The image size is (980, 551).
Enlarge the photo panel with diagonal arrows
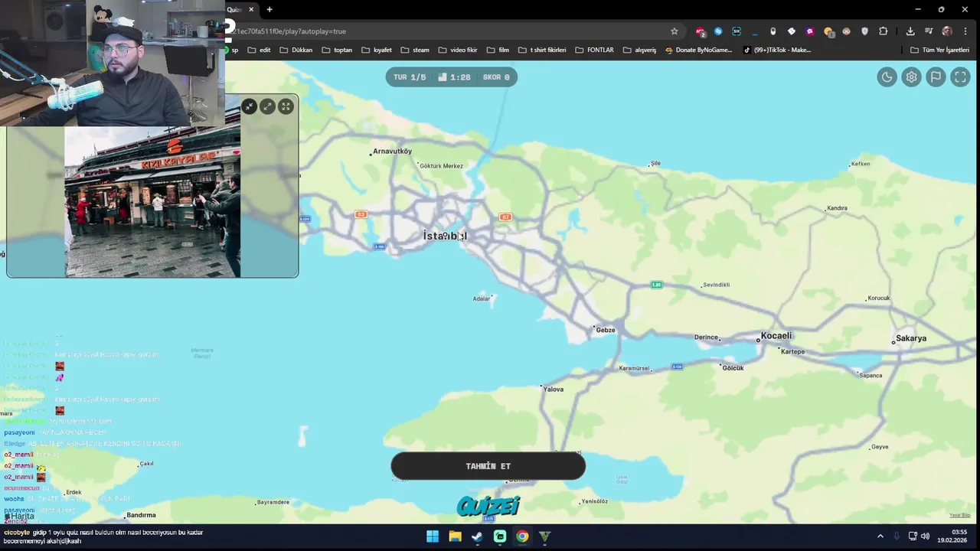pyautogui.click(x=267, y=106)
